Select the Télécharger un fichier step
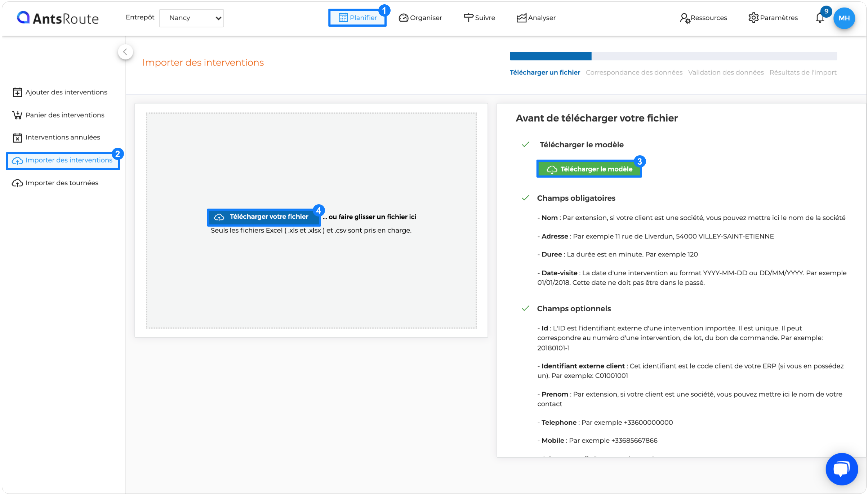 pos(545,72)
